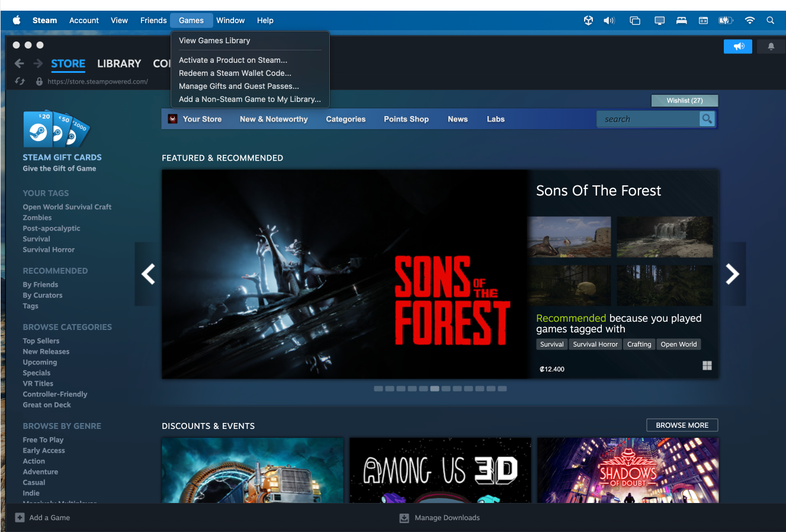Open Zombies tag in sidebar
Screen dimensions: 786x532
point(37,217)
